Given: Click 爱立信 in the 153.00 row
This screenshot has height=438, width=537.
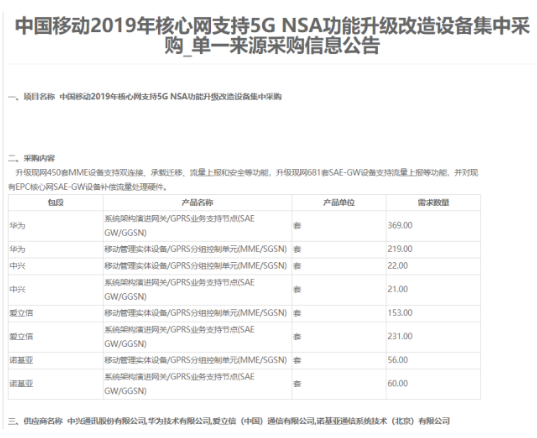Looking at the screenshot, I should point(21,313).
